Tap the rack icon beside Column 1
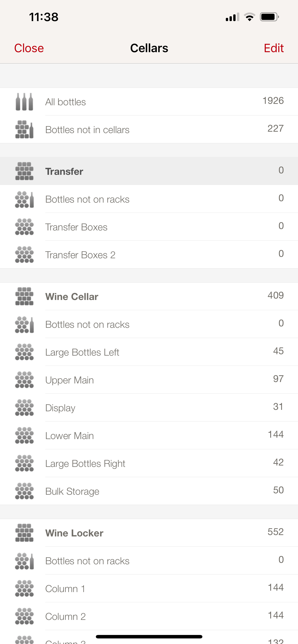298x644 pixels. pos(24,589)
